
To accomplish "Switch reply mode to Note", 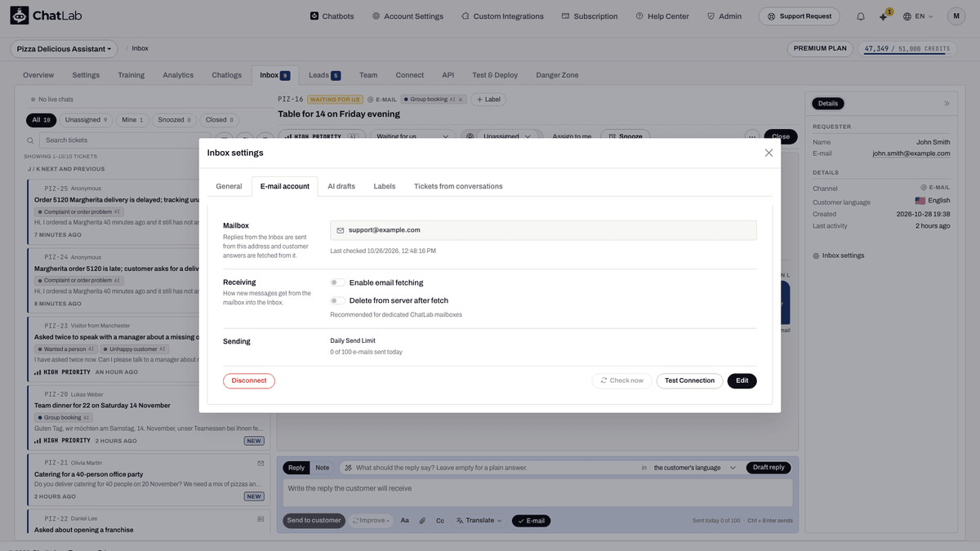I will 323,468.
